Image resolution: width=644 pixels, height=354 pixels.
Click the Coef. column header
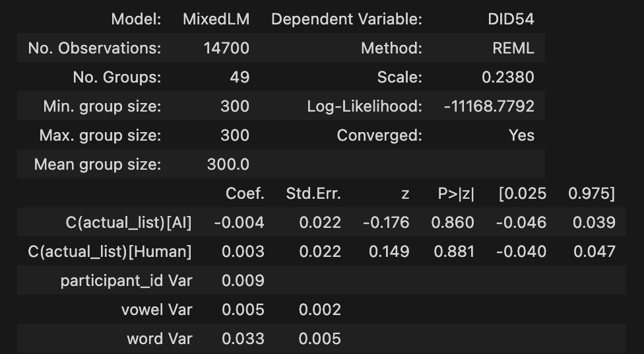(x=245, y=194)
